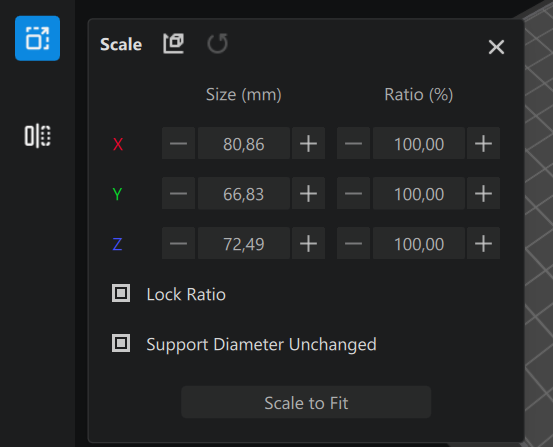The width and height of the screenshot is (553, 447).
Task: Toggle the Lock Ratio checkbox
Action: pos(121,293)
